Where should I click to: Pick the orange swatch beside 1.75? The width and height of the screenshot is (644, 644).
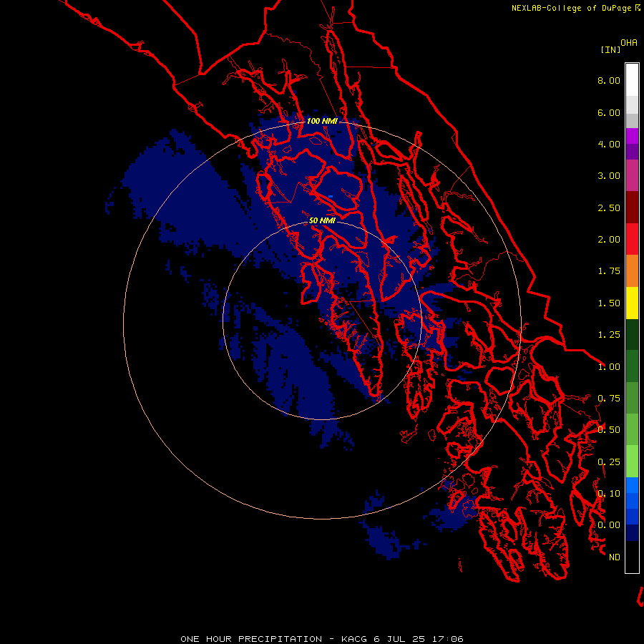tap(632, 271)
